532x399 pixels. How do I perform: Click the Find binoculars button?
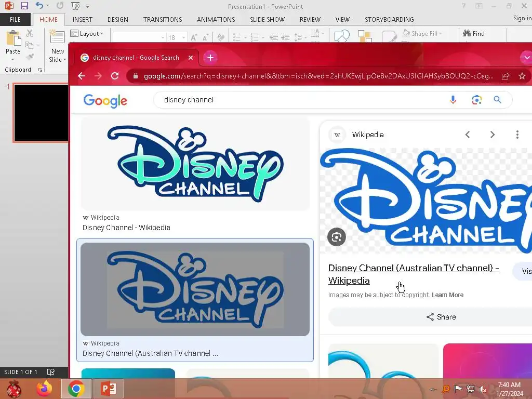pos(474,33)
